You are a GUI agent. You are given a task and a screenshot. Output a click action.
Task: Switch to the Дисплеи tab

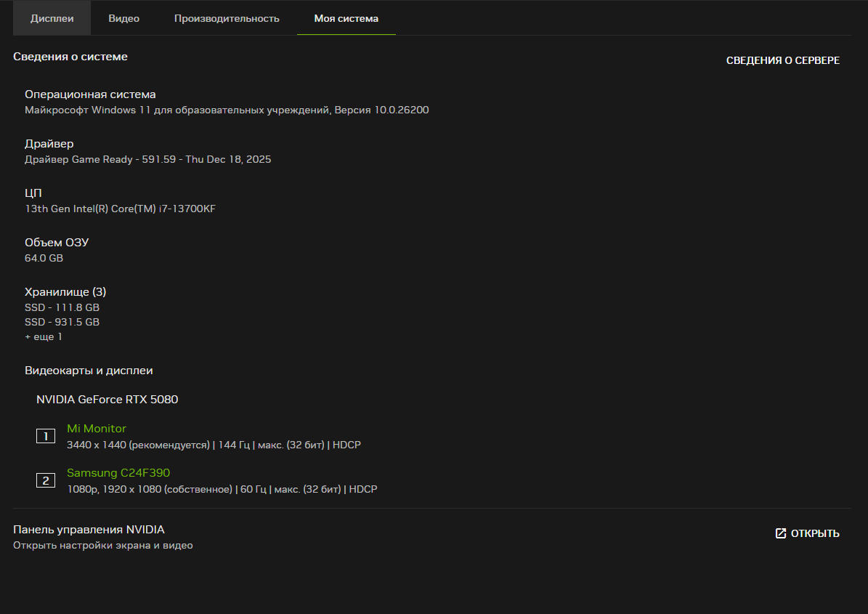pyautogui.click(x=52, y=18)
